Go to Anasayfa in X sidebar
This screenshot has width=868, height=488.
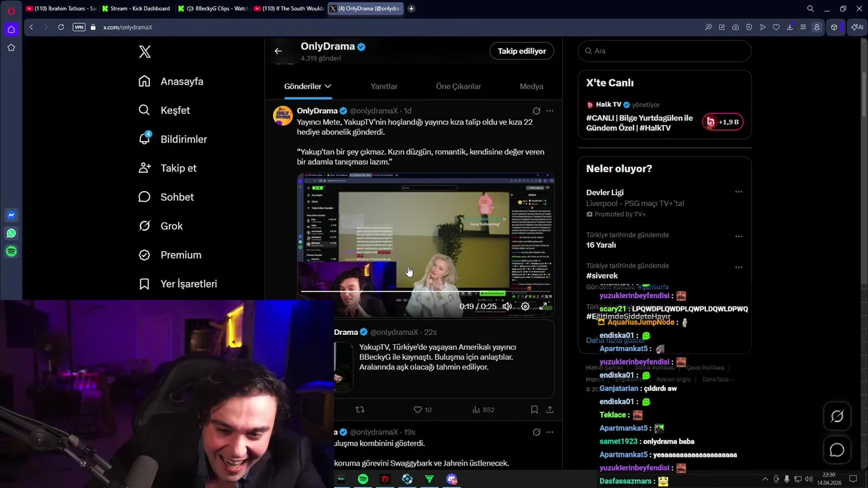pyautogui.click(x=171, y=81)
